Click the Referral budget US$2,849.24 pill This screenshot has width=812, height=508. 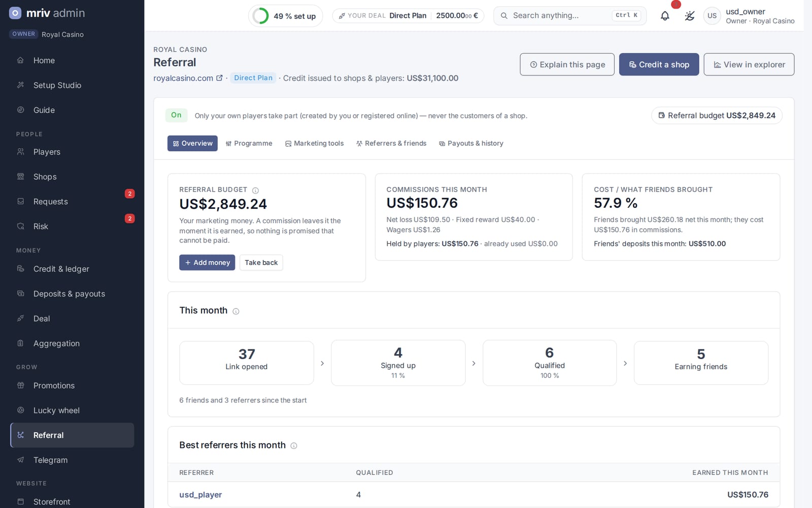click(717, 115)
